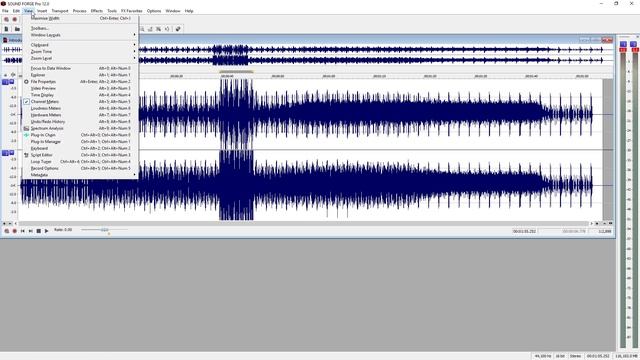Click the file length status field
This screenshot has width=640, height=360.
point(598,356)
